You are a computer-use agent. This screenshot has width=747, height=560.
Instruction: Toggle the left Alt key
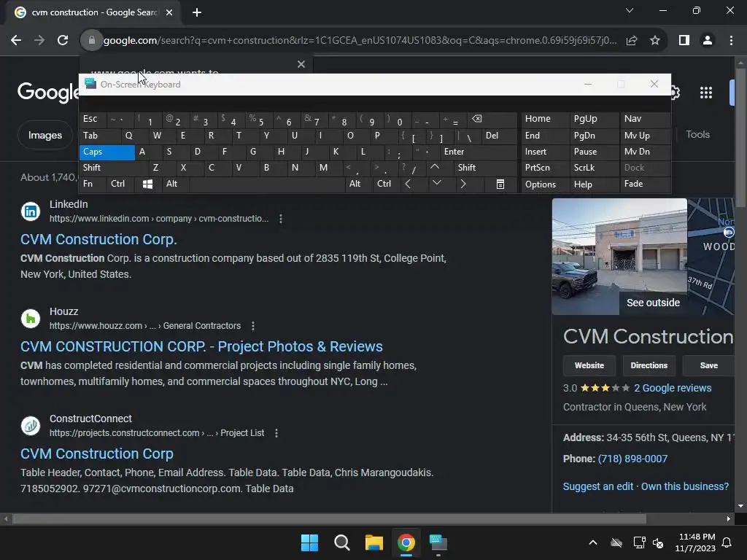(x=175, y=184)
